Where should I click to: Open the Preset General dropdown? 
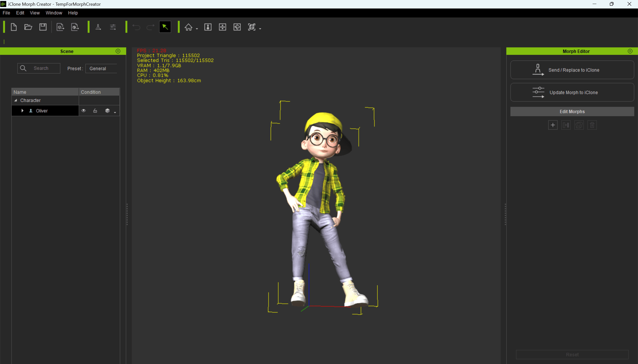pyautogui.click(x=101, y=69)
